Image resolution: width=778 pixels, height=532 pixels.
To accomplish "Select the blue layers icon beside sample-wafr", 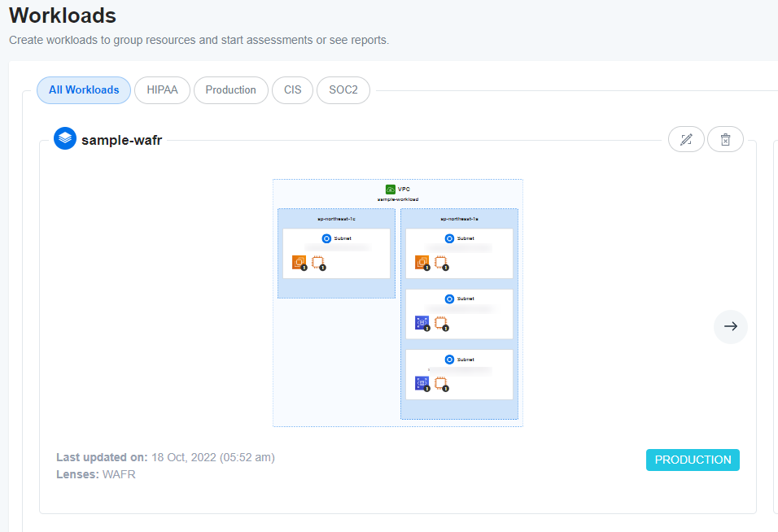I will pos(65,138).
